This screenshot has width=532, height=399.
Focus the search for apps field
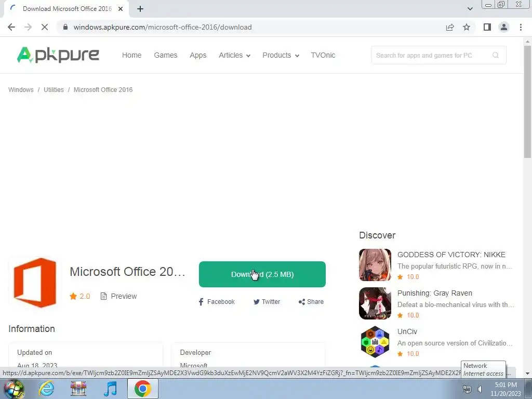pos(439,55)
